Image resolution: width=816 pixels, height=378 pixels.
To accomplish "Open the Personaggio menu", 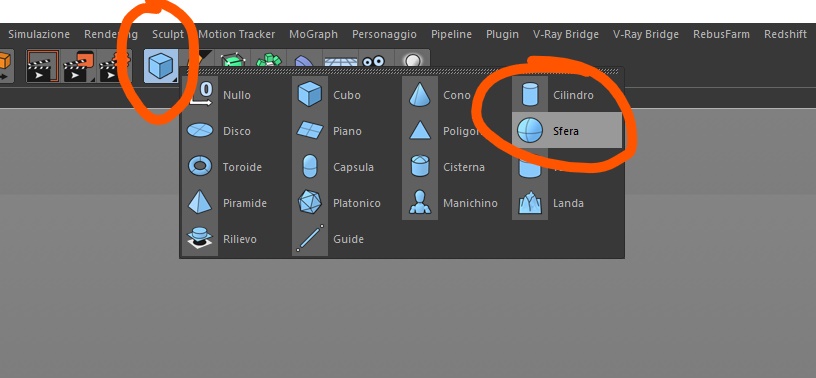I will [384, 34].
